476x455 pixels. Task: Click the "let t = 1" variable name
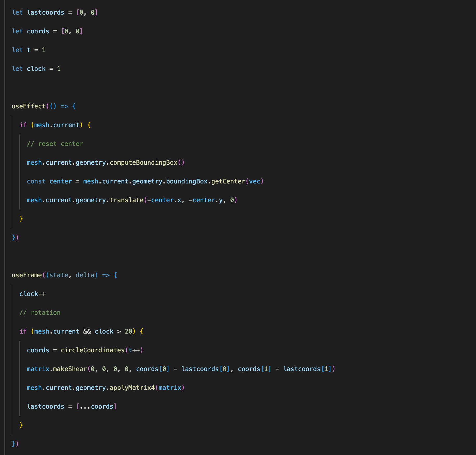click(x=29, y=50)
